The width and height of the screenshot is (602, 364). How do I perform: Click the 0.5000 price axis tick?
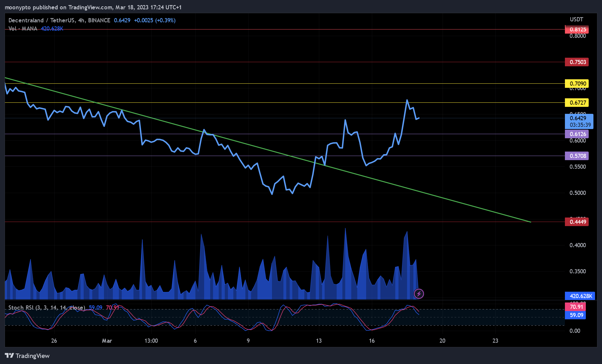[x=578, y=193]
